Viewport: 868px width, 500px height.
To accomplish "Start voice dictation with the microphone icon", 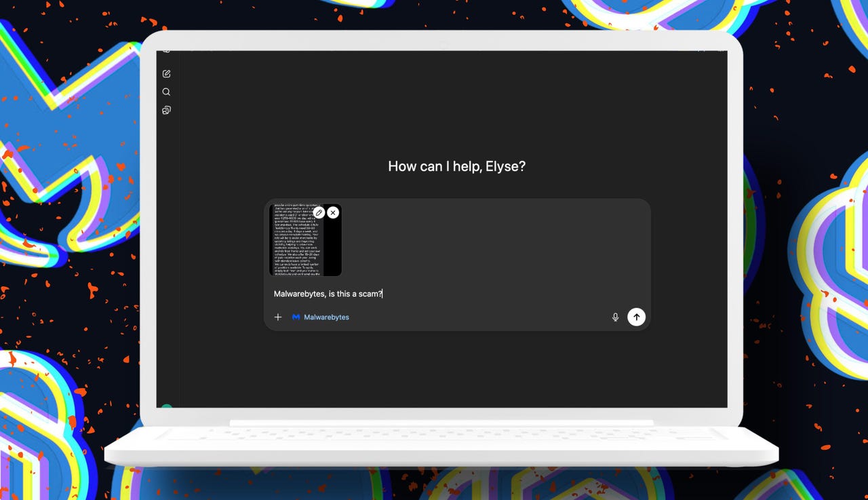I will coord(615,317).
